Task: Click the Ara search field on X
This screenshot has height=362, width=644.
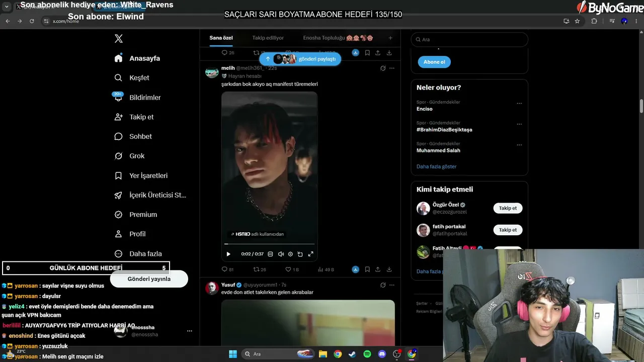Action: pos(469,39)
